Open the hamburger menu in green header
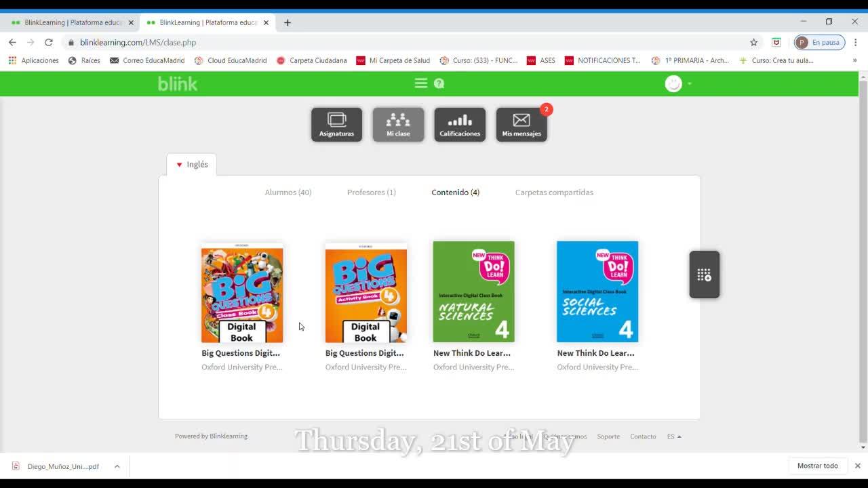The height and width of the screenshot is (488, 868). coord(421,83)
